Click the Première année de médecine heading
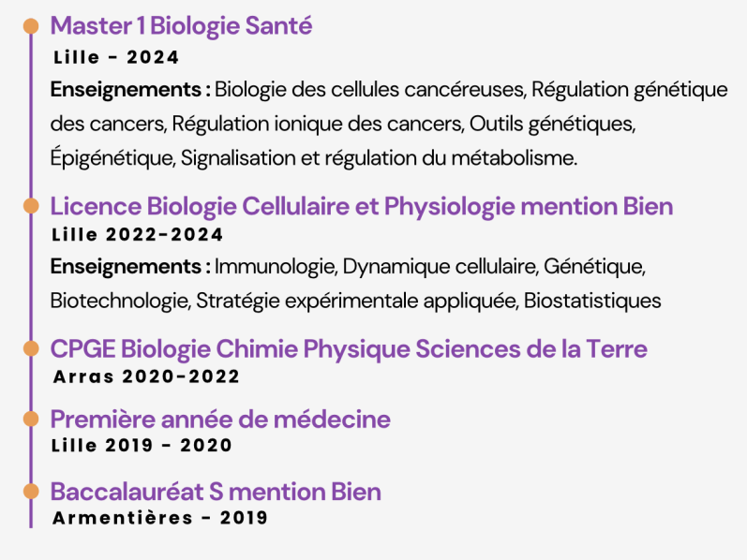This screenshot has height=560, width=747. tap(220, 419)
